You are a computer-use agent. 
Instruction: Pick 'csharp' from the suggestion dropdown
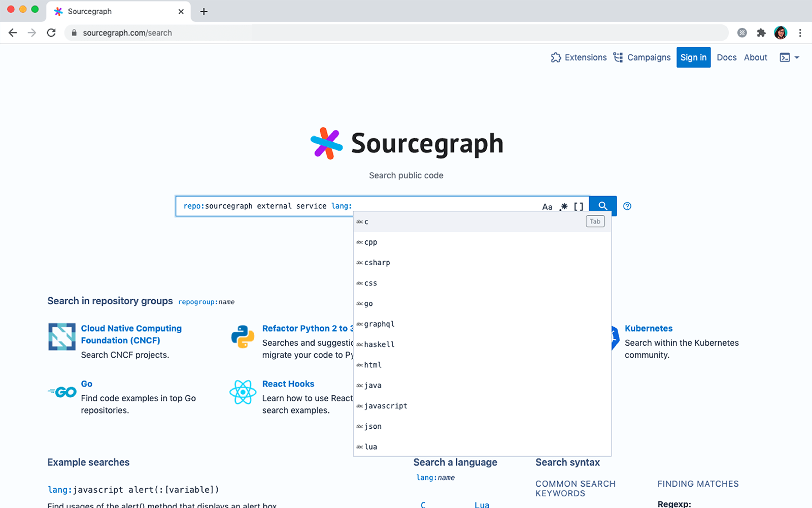(377, 263)
